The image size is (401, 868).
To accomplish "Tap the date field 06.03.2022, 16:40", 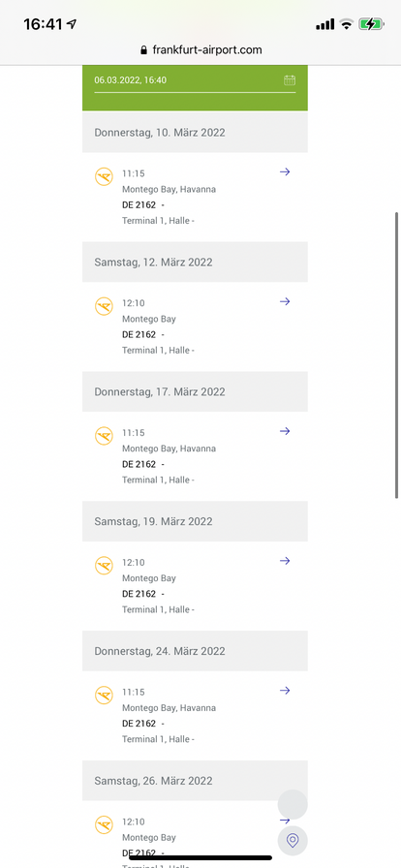I will pyautogui.click(x=195, y=80).
